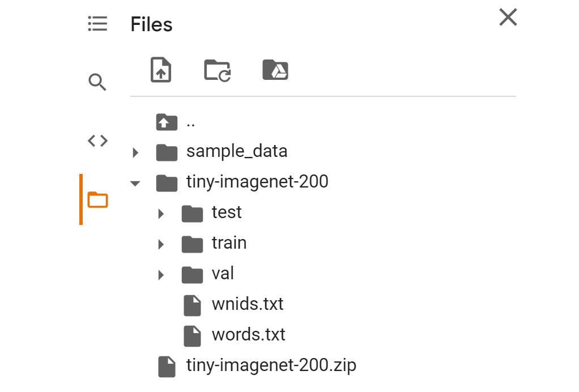Open the Code snippets icon
579x392 pixels.
coord(97,141)
